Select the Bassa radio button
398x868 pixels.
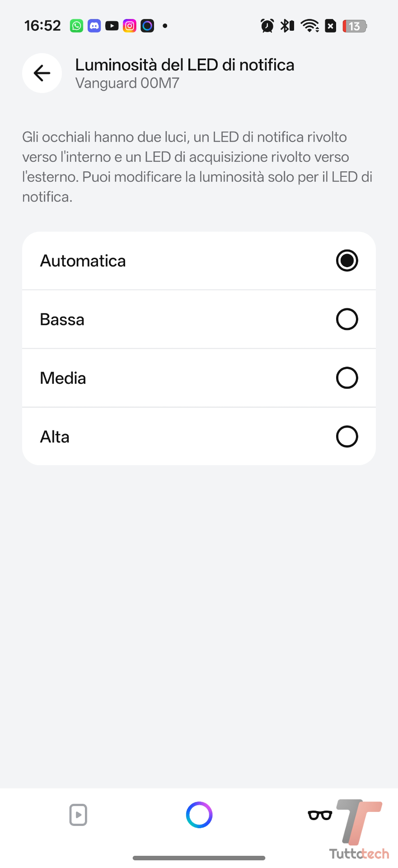tap(347, 319)
